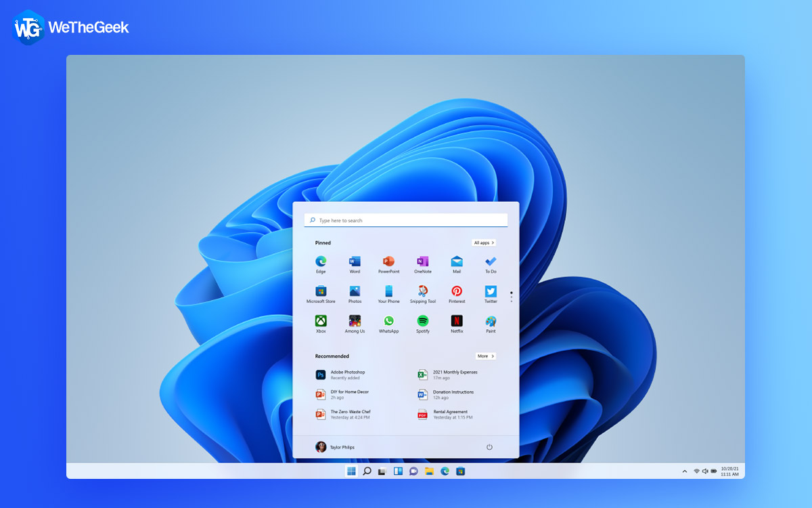Open the 2021 Monthly Expenses spreadsheet
This screenshot has height=508, width=812.
coord(448,375)
